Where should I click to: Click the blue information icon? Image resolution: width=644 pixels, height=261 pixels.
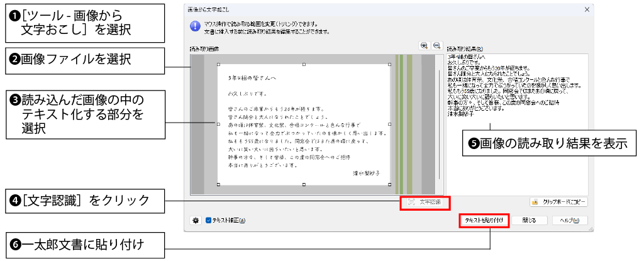[196, 27]
